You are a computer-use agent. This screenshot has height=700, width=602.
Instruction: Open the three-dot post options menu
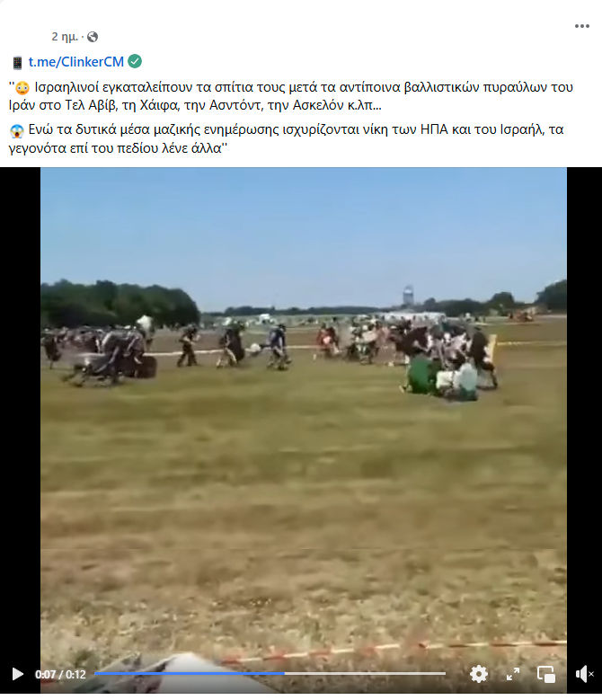(x=582, y=26)
